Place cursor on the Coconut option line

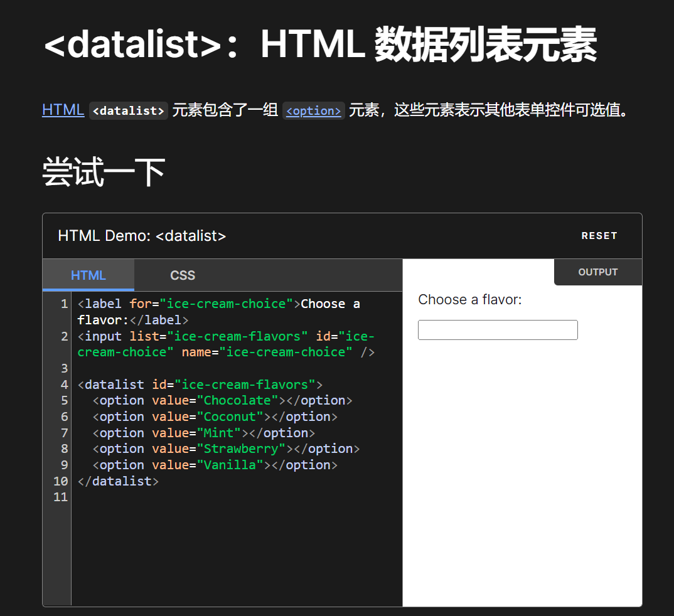[215, 417]
